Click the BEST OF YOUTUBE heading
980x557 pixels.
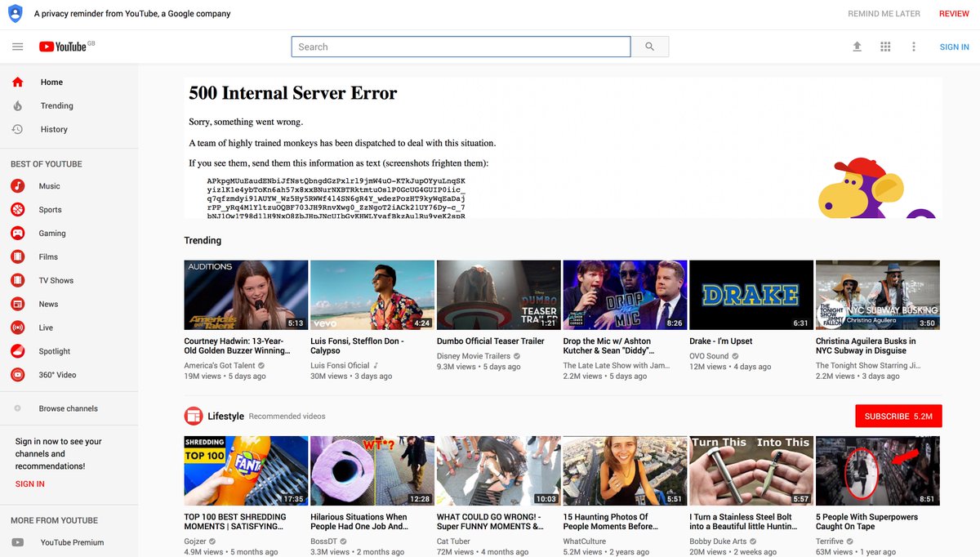pos(47,164)
